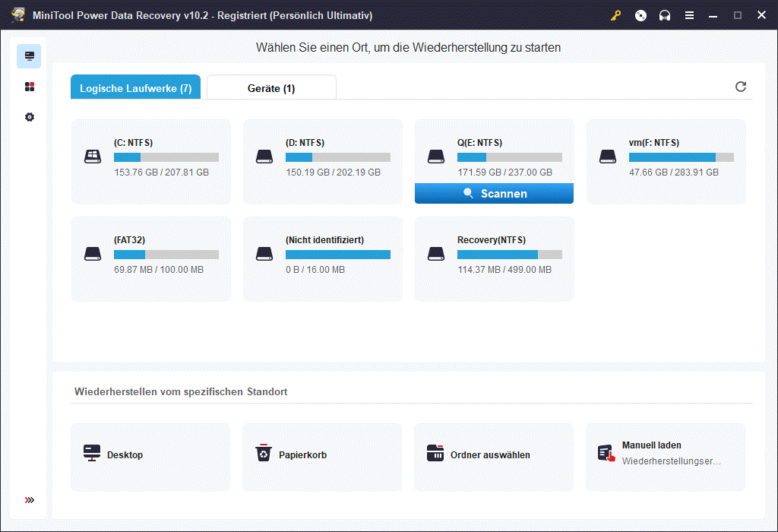Viewport: 778px width, 532px height.
Task: Select the FAT32 partition drive icon
Action: pyautogui.click(x=93, y=254)
